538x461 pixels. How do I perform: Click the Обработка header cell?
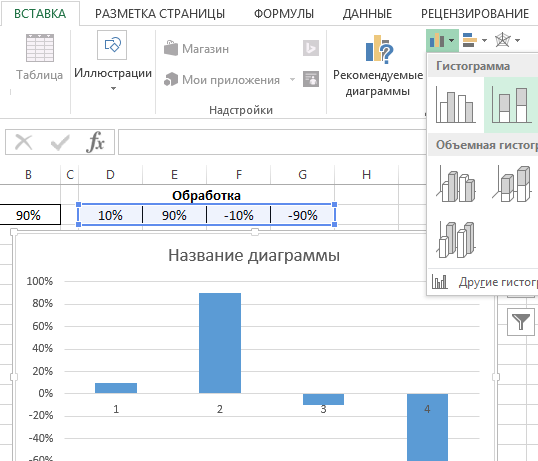(206, 196)
